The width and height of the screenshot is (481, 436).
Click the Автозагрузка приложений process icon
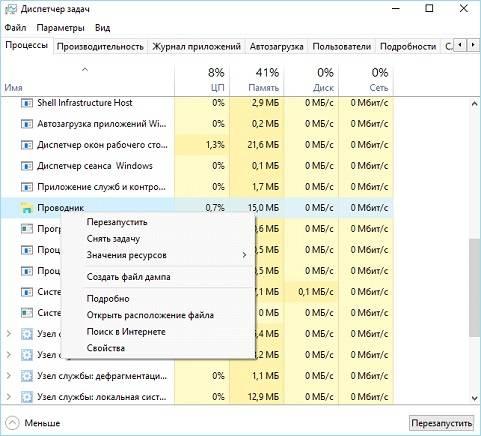pyautogui.click(x=27, y=124)
